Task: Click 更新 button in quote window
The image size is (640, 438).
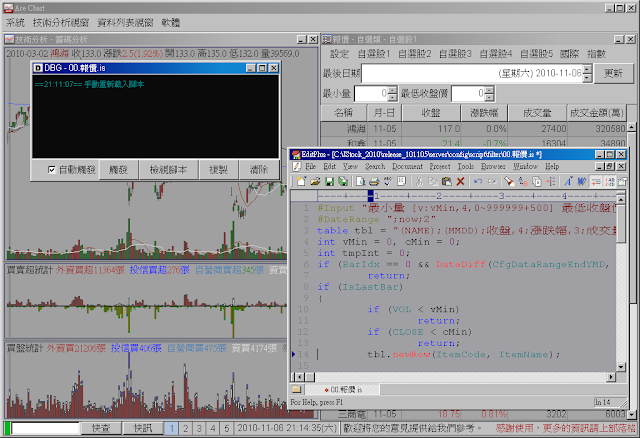Action: click(x=613, y=73)
